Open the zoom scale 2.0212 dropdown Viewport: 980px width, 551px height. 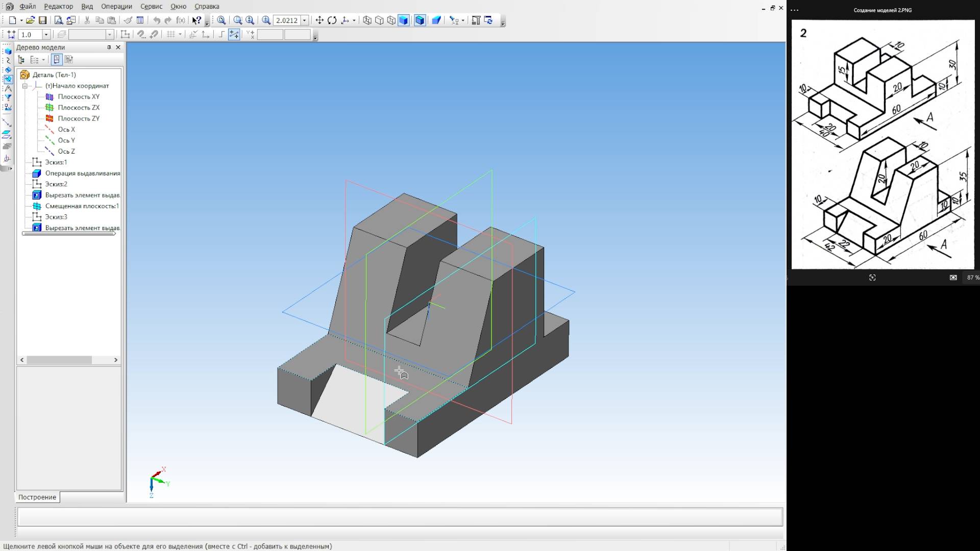point(305,20)
